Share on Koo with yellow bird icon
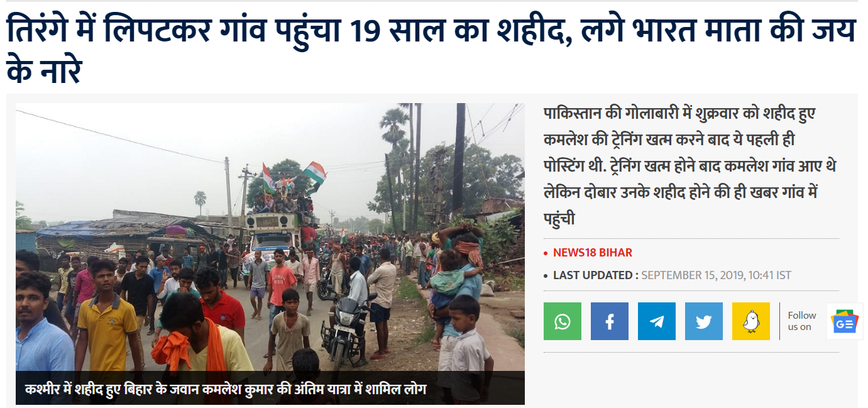 (751, 321)
